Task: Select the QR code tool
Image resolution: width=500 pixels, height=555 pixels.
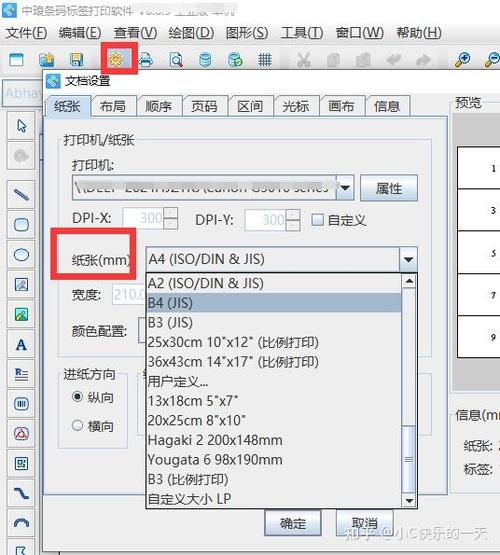Action: (21, 463)
